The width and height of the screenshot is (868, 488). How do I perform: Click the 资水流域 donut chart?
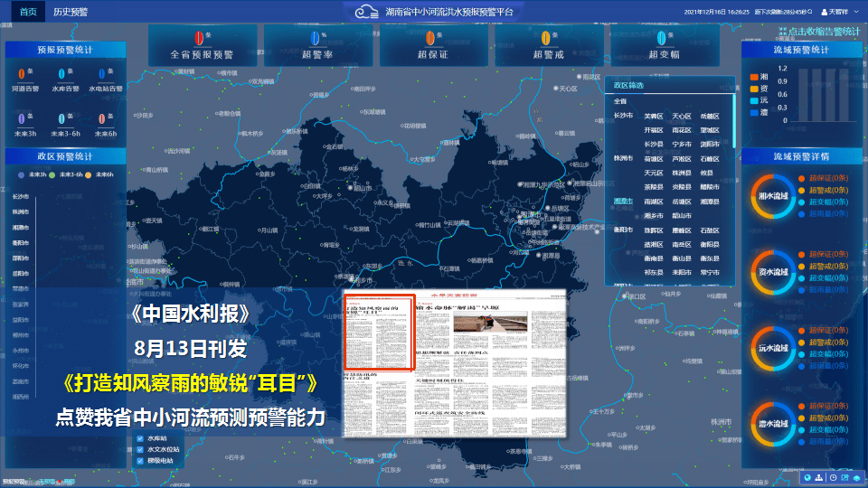[x=773, y=272]
